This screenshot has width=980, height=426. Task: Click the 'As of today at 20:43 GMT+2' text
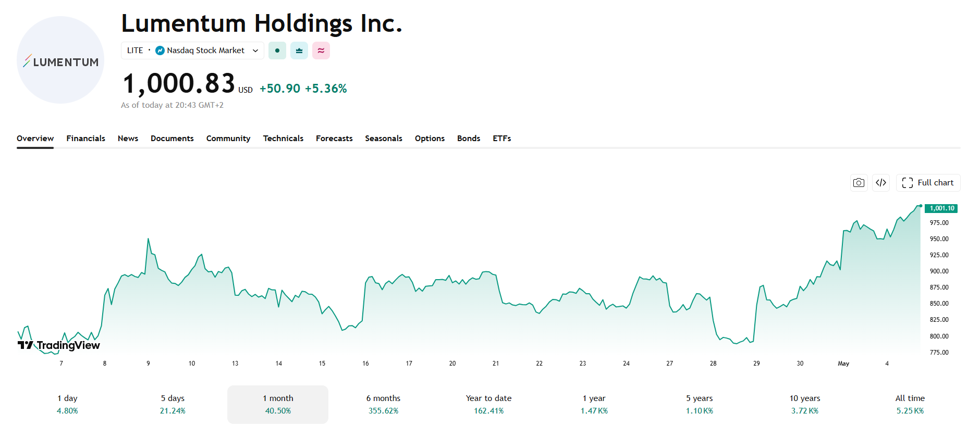172,105
